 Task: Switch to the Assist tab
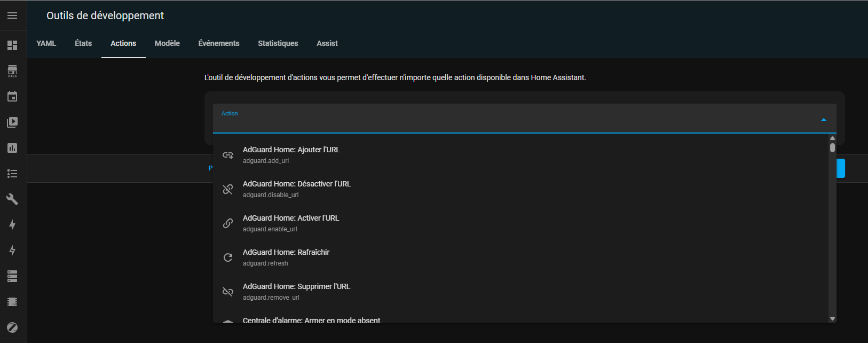coord(327,43)
